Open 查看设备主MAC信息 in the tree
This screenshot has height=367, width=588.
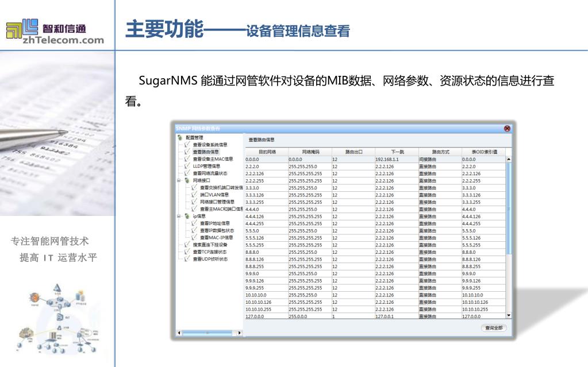point(213,159)
